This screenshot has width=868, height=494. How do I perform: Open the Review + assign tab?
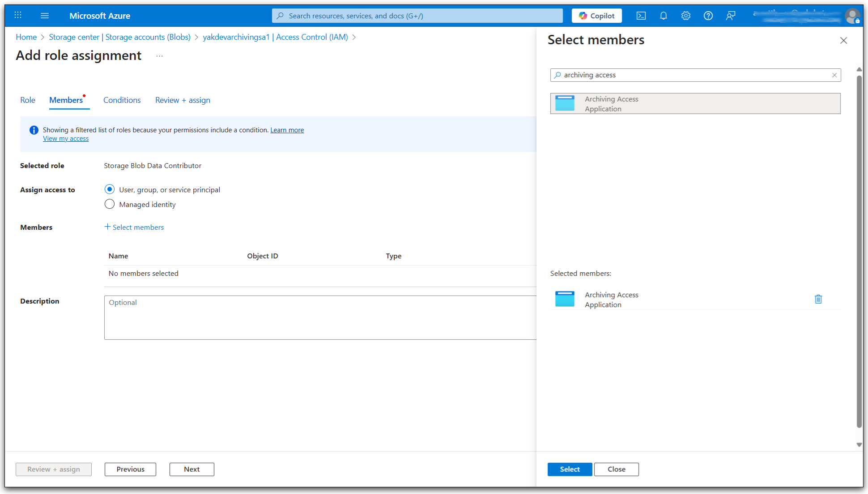[x=183, y=100]
